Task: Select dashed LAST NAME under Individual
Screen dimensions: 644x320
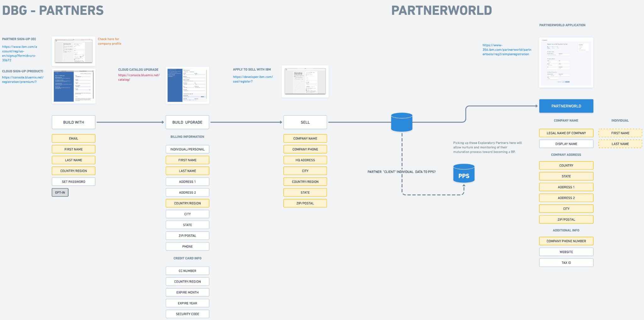Action: (620, 144)
